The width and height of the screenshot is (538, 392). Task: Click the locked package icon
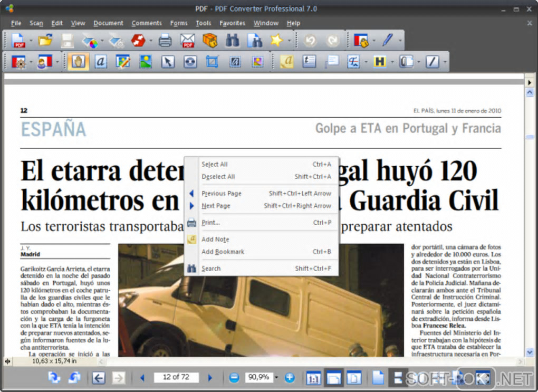(210, 41)
